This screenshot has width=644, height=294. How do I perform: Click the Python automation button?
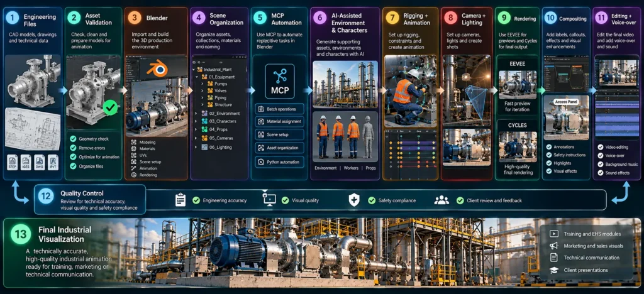pos(280,162)
